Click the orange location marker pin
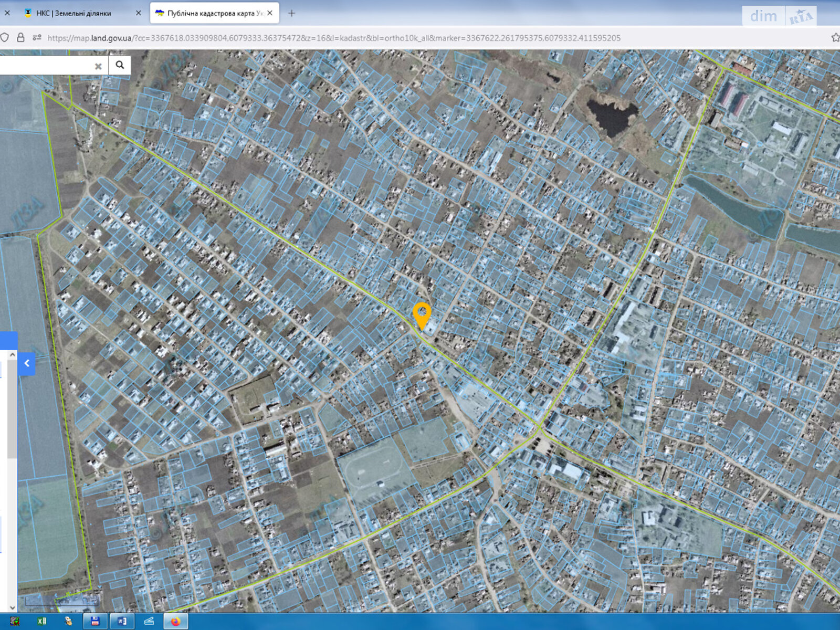Image resolution: width=840 pixels, height=630 pixels. point(422,315)
